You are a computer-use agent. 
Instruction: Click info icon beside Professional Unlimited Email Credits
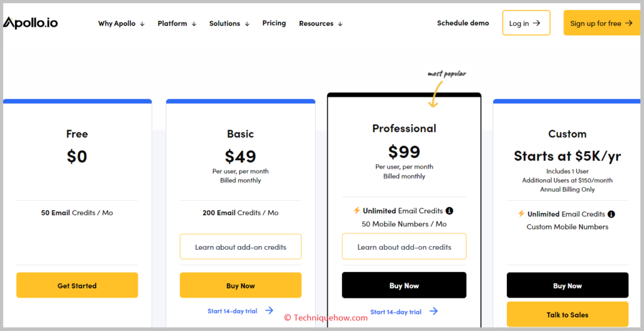click(x=450, y=211)
